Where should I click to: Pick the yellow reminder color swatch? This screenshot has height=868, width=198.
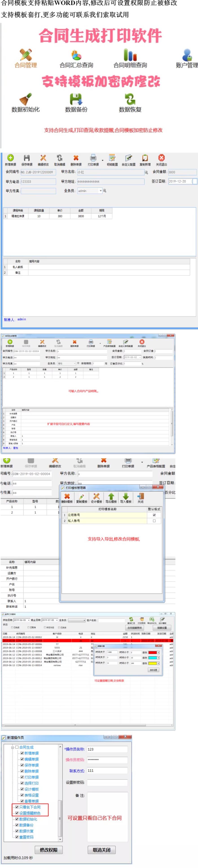point(152,663)
